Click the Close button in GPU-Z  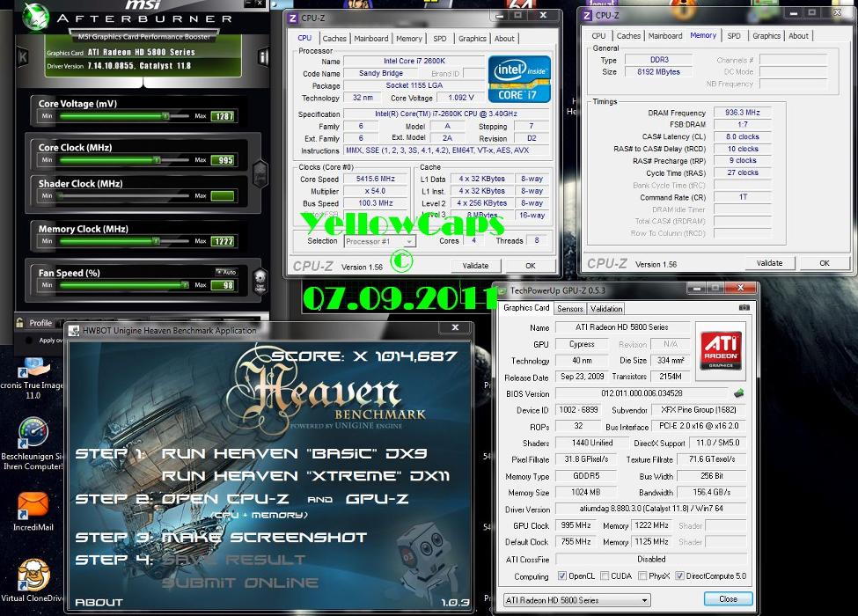(x=728, y=599)
